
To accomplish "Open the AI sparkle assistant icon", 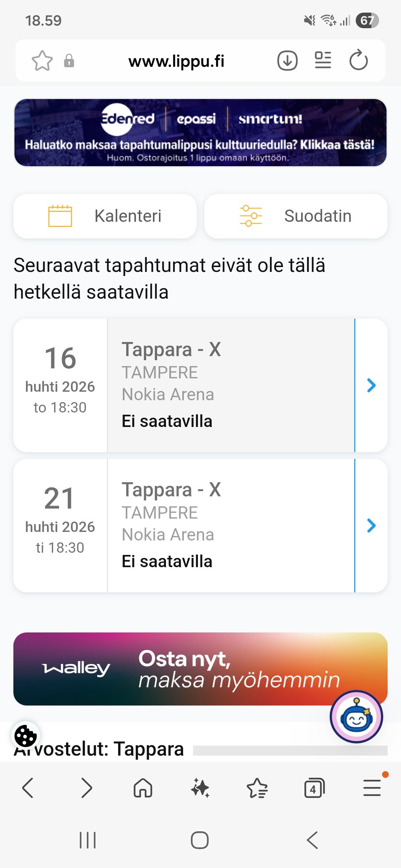I will (200, 788).
